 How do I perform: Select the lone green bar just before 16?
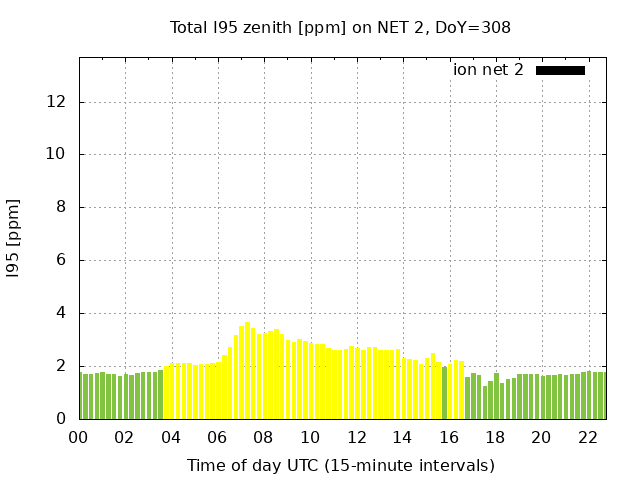(444, 393)
